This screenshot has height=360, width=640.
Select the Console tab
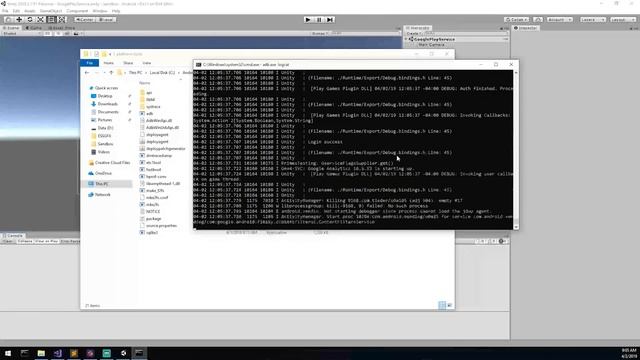coord(13,236)
